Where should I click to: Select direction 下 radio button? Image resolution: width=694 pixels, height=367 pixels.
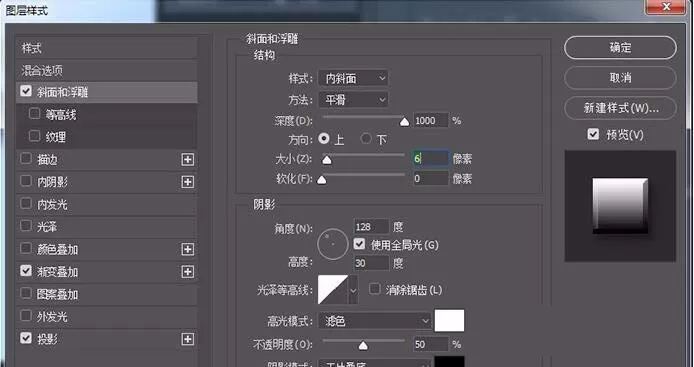(366, 139)
